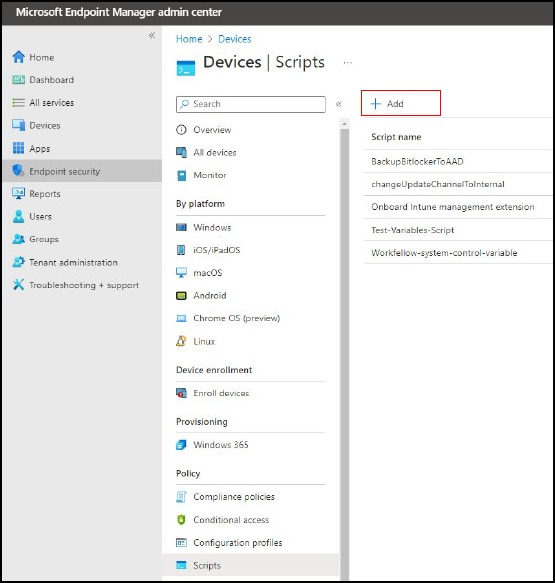Collapse the Devices menu panel
The width and height of the screenshot is (555, 583).
point(339,104)
